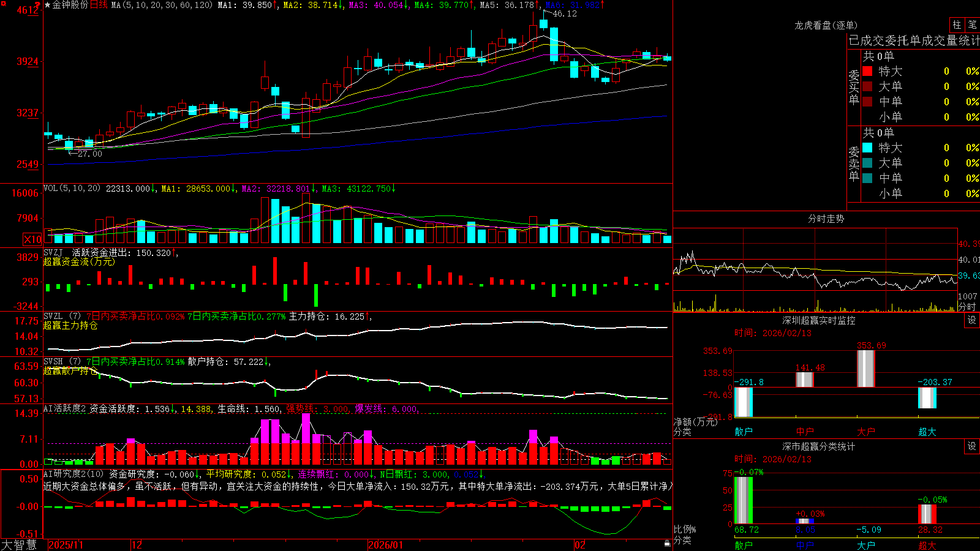Screen dimensions: 980x551
Task: Click the 28.32 超大 value in 深市超赢分类统计
Action: 930,530
